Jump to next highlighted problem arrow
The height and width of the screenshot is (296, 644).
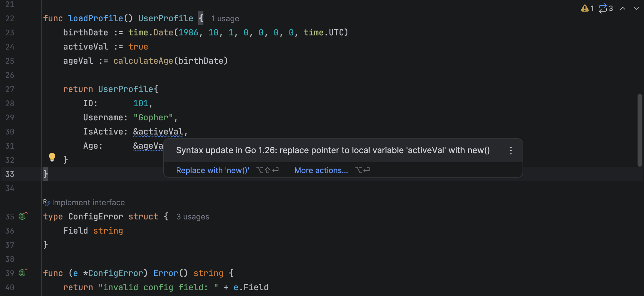click(x=636, y=8)
